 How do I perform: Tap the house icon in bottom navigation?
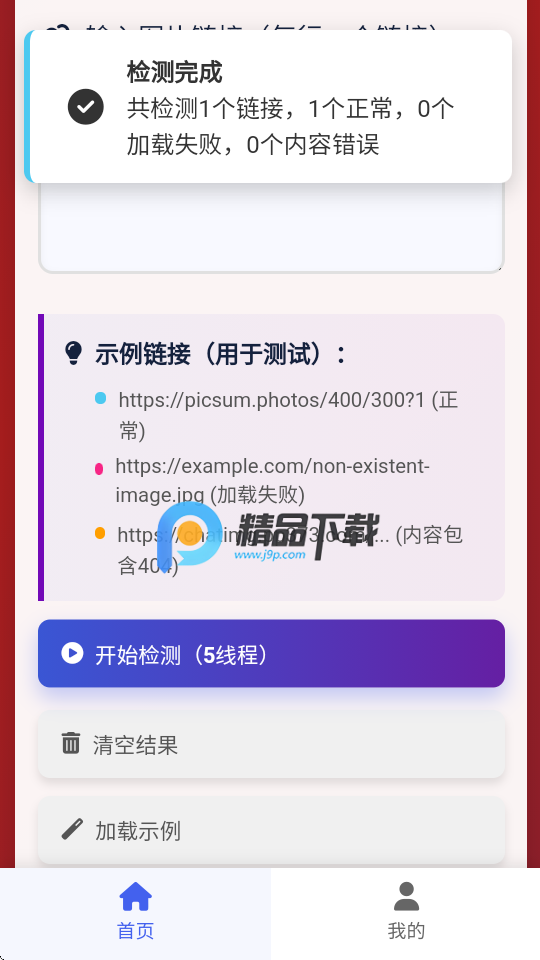pos(135,896)
